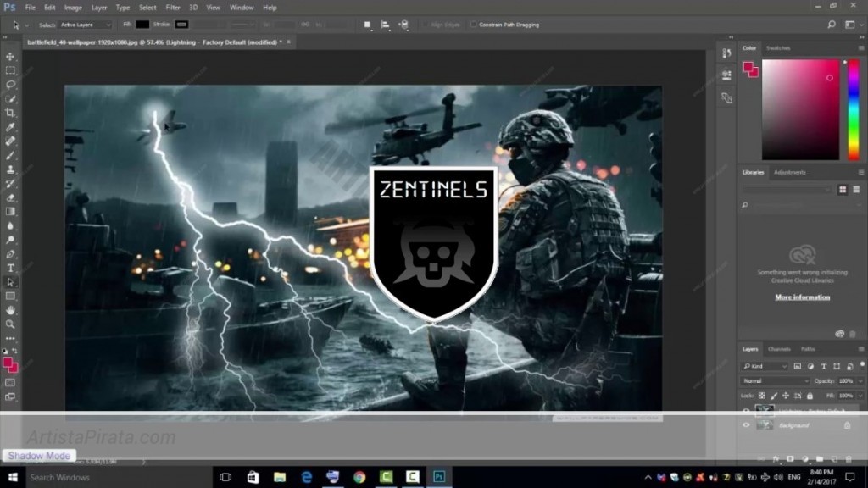
Task: Toggle pixel layer filter in Layers panel
Action: coord(797,366)
